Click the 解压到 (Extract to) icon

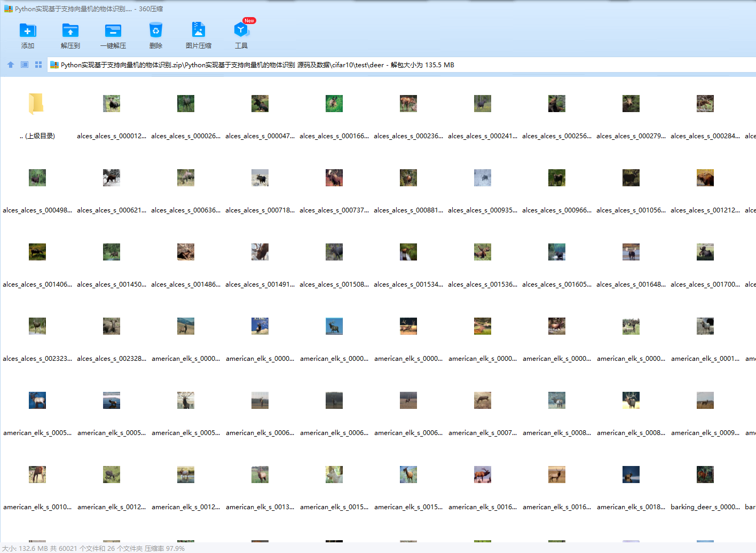coord(70,30)
